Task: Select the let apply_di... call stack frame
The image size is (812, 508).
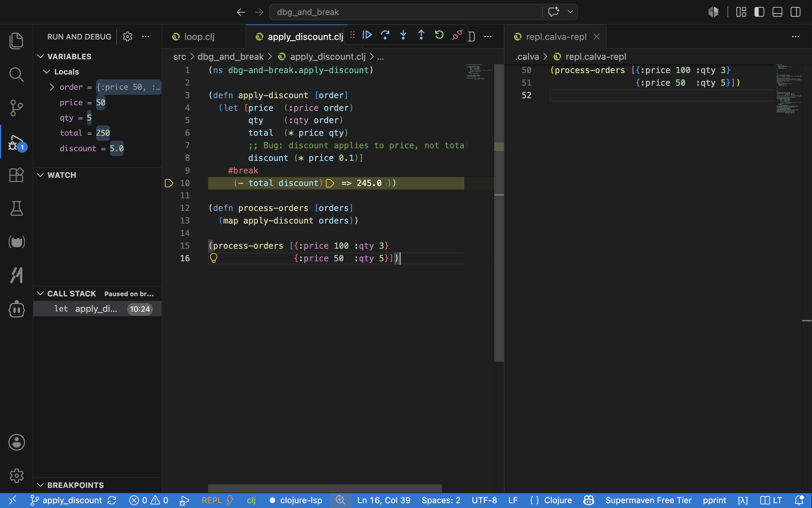Action: coord(98,309)
